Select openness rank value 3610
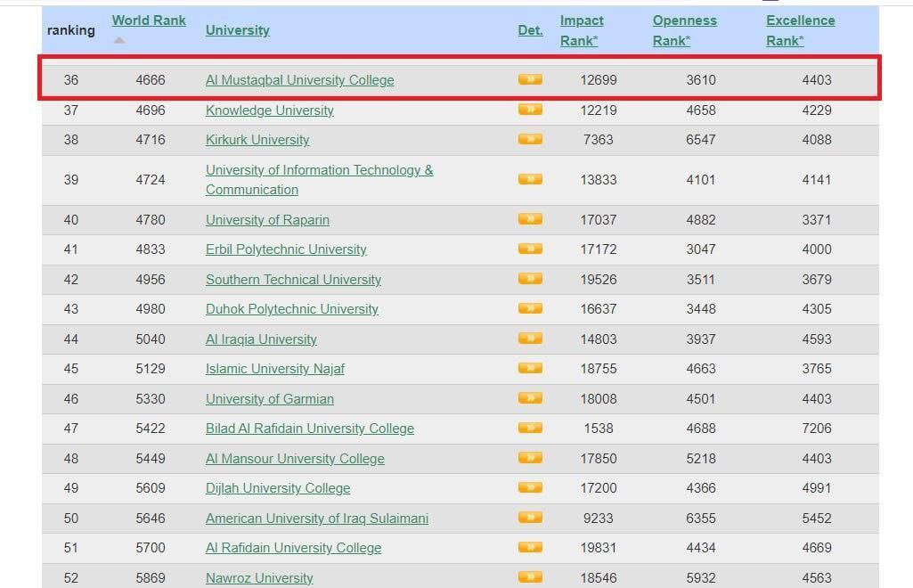913x588 pixels. tap(700, 80)
